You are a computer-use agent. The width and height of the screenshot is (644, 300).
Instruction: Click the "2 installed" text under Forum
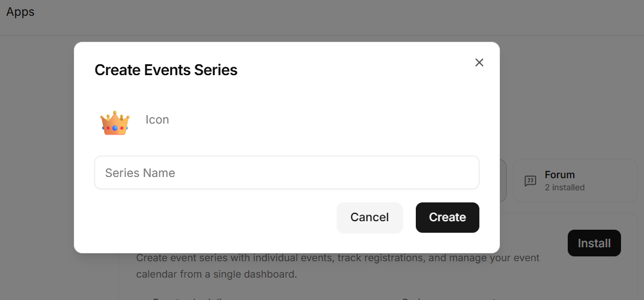(564, 188)
